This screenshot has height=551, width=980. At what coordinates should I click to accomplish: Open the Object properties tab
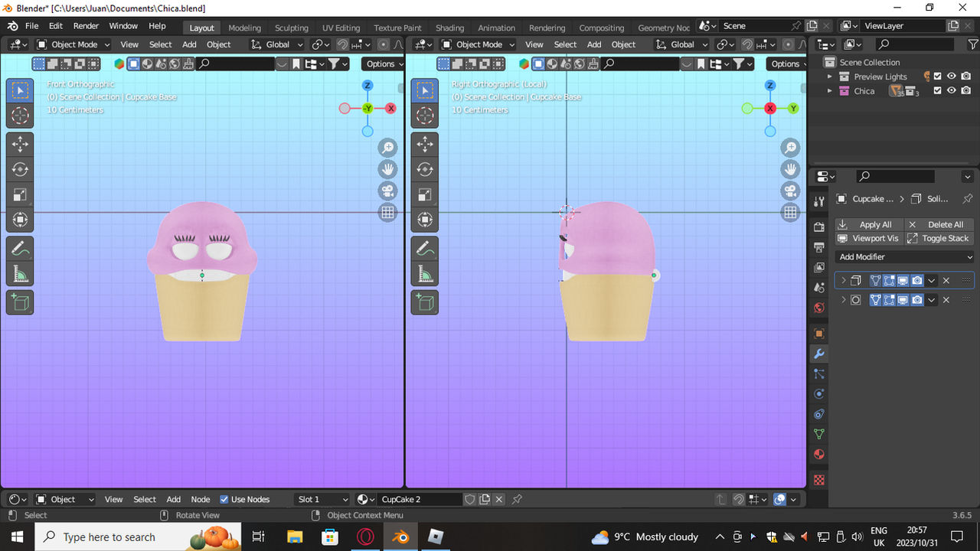(x=819, y=334)
